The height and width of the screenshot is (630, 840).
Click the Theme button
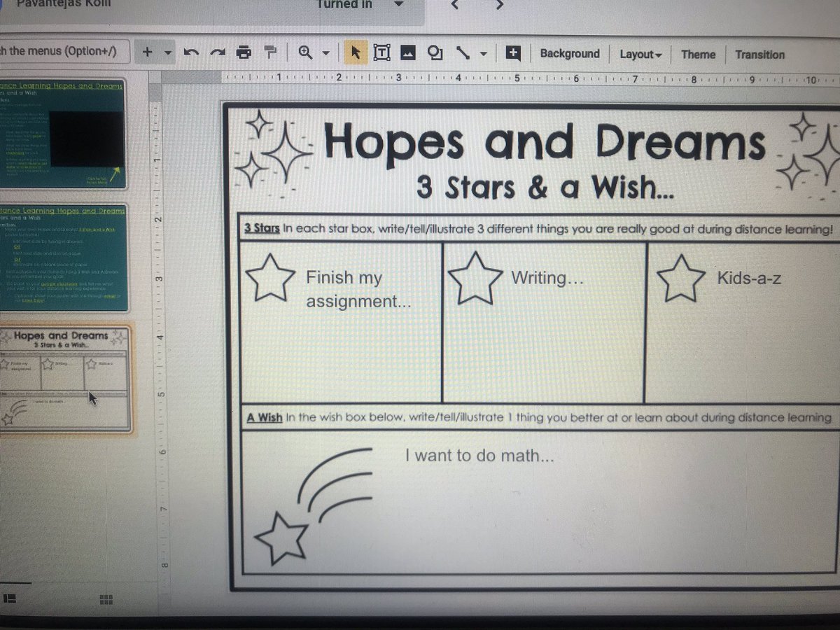[x=698, y=55]
